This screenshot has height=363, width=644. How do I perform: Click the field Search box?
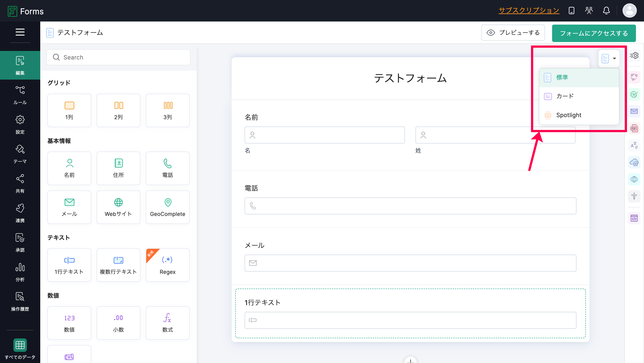[119, 57]
